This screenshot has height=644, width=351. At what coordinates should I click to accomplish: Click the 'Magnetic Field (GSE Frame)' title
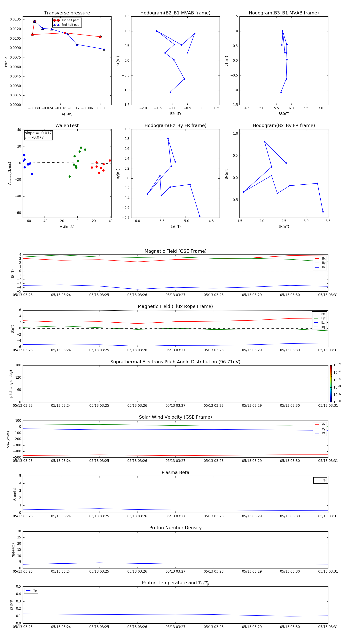point(175,251)
